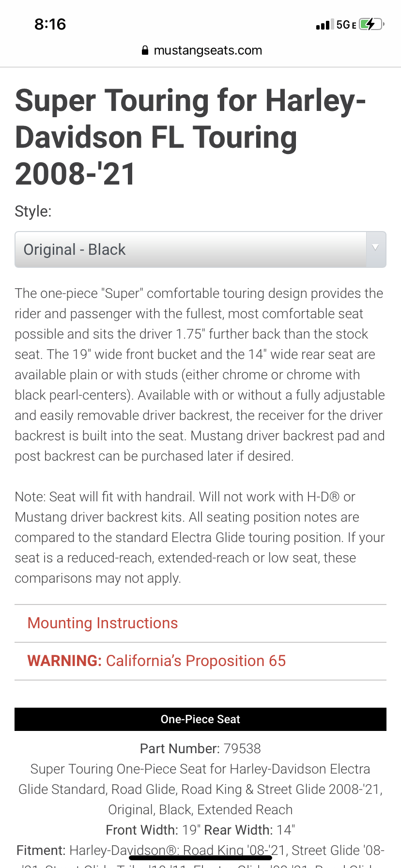Tap the battery charging icon
Viewport: 401px width, 868px height.
[371, 24]
